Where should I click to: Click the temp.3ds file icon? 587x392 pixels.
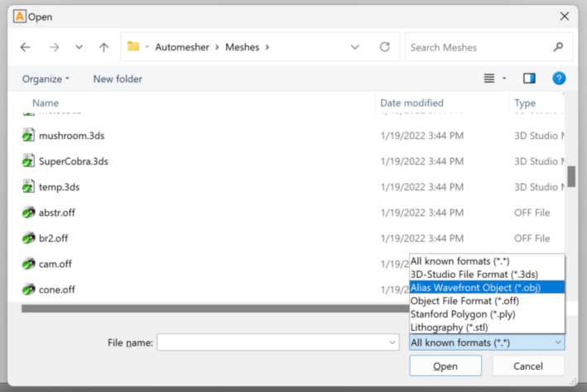tap(28, 187)
